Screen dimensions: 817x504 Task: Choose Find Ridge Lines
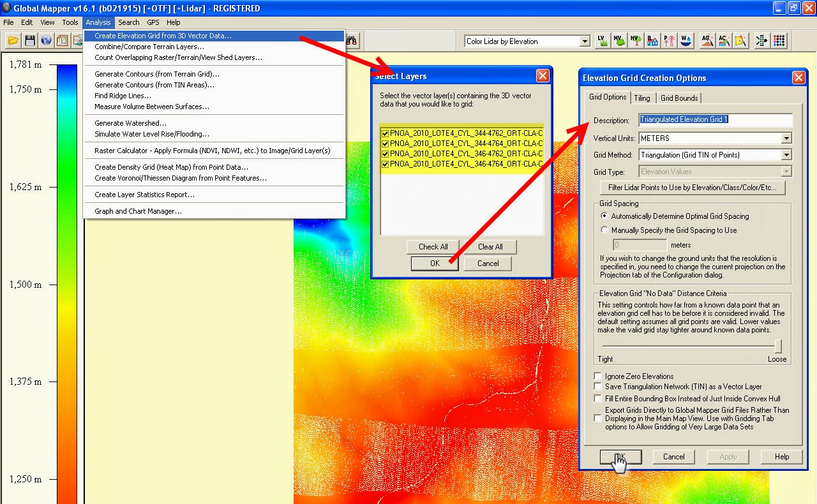click(x=214, y=96)
